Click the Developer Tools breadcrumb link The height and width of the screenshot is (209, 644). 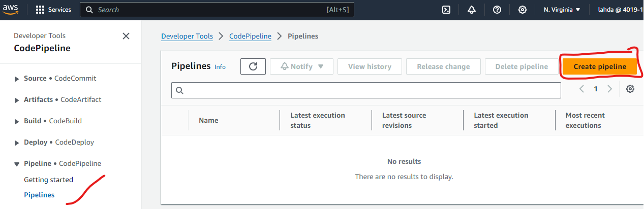[x=187, y=37]
